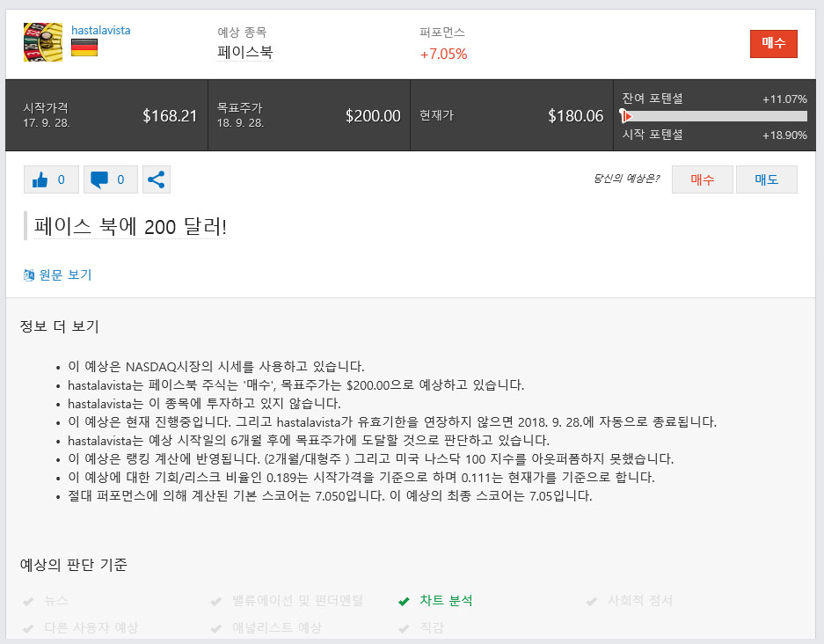
Task: Click the roulette avatar of hastalavista
Action: (x=42, y=42)
